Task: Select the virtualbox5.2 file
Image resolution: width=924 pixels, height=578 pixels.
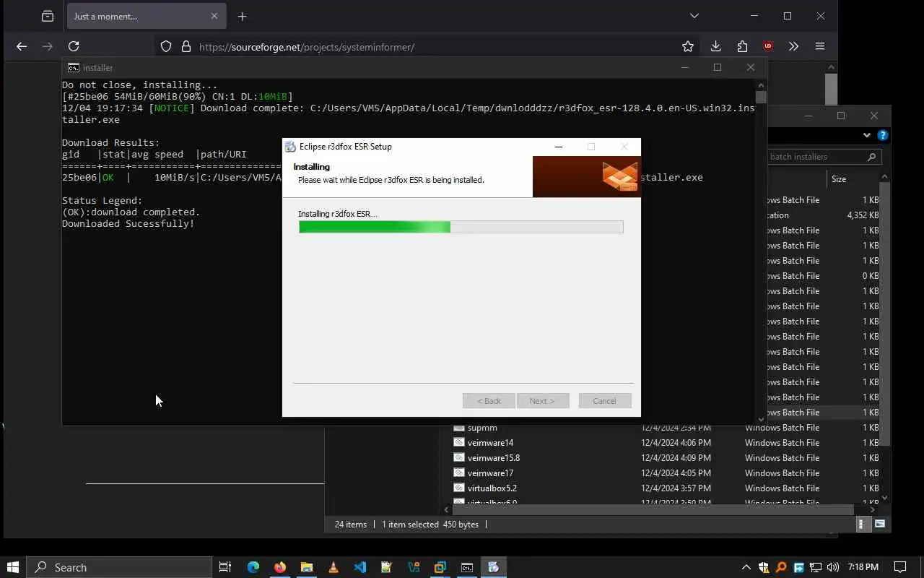Action: [492, 488]
